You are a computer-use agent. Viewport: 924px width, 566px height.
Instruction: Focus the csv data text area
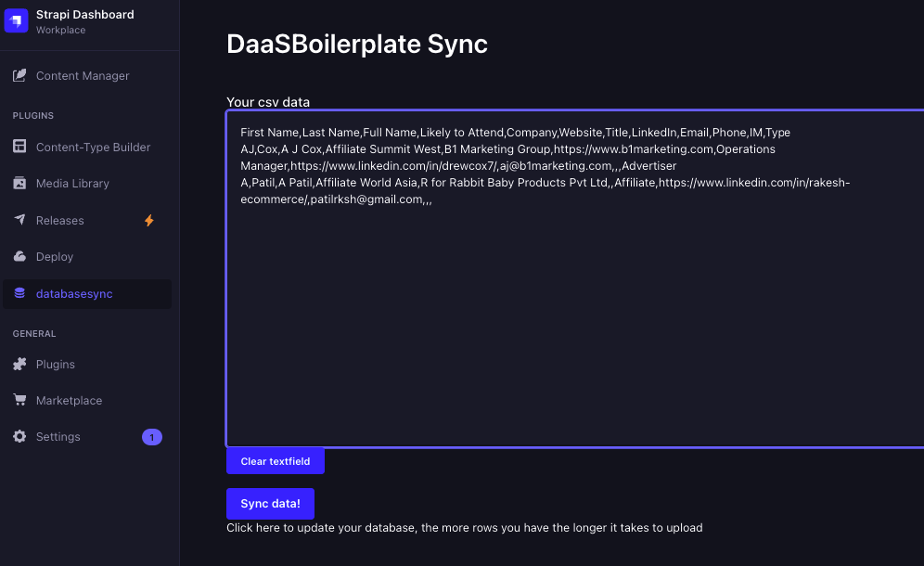tap(575, 279)
